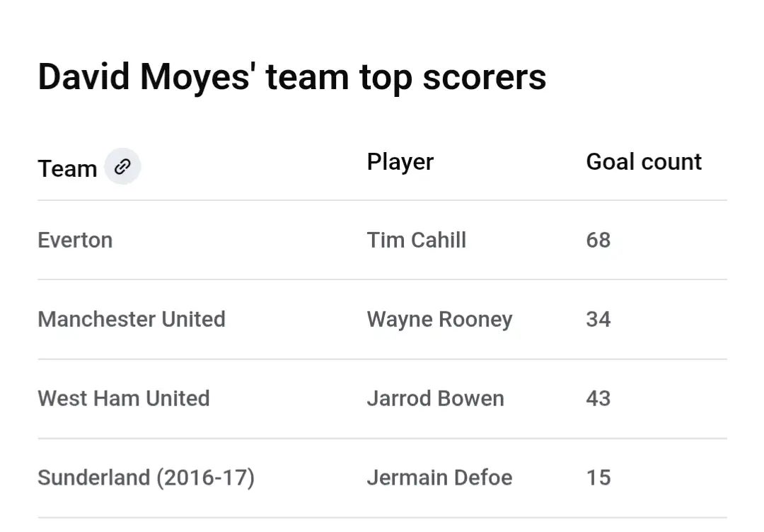Click the Team column header
The width and height of the screenshot is (764, 532).
pos(67,168)
